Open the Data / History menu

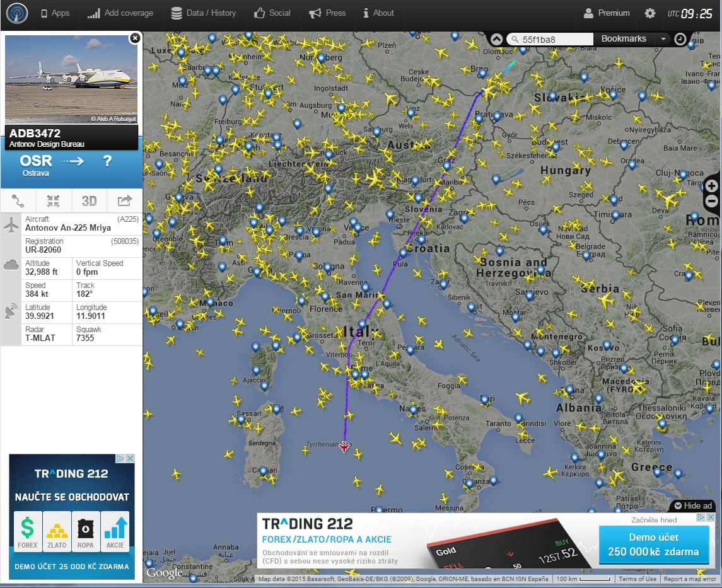pos(204,13)
